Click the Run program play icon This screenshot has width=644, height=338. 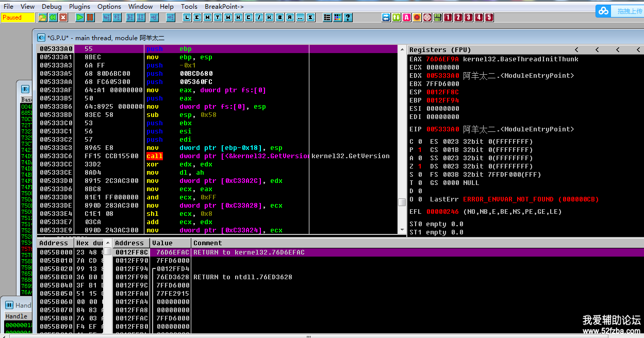click(x=79, y=18)
